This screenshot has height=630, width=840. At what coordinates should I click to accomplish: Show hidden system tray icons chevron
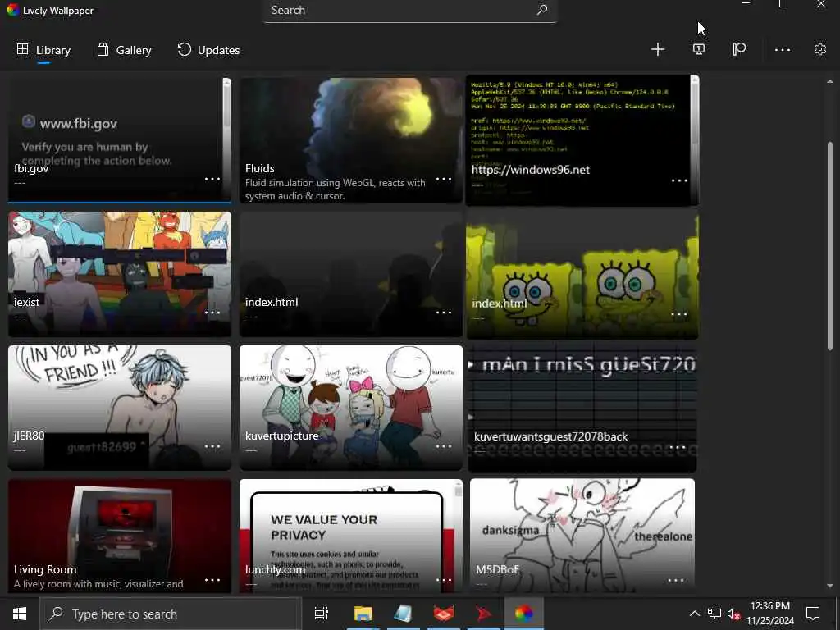(694, 614)
